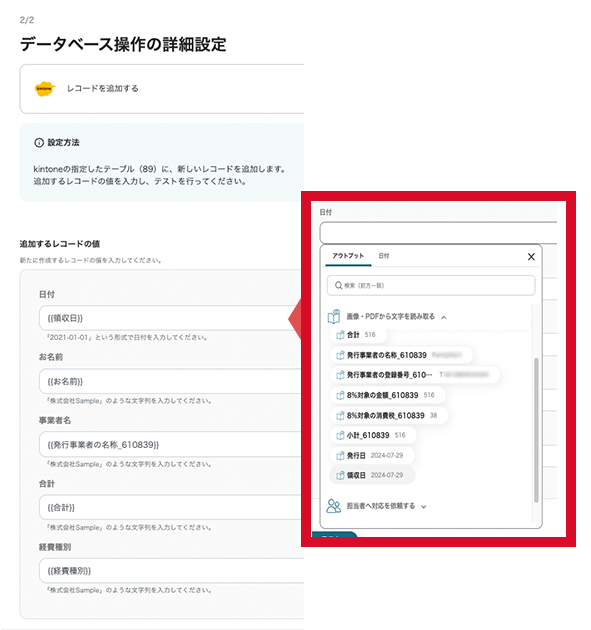The image size is (591, 630).
Task: Click the 合計 field containing {{合計}}
Action: [x=172, y=507]
